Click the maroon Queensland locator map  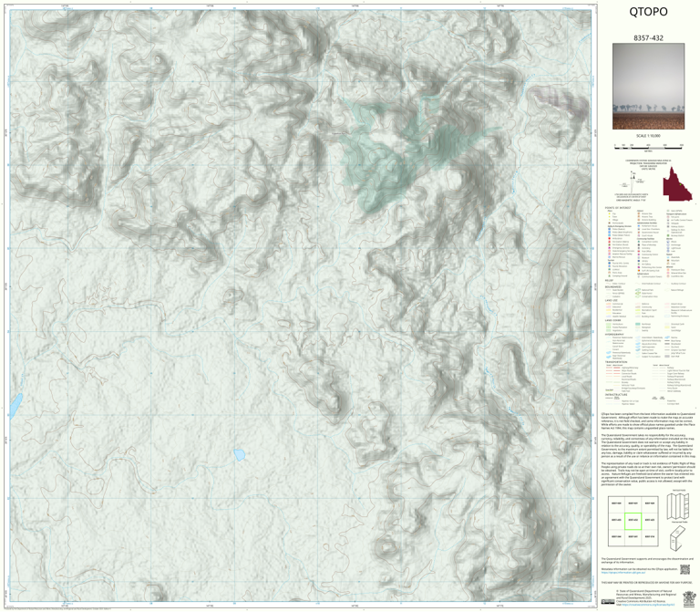677,184
